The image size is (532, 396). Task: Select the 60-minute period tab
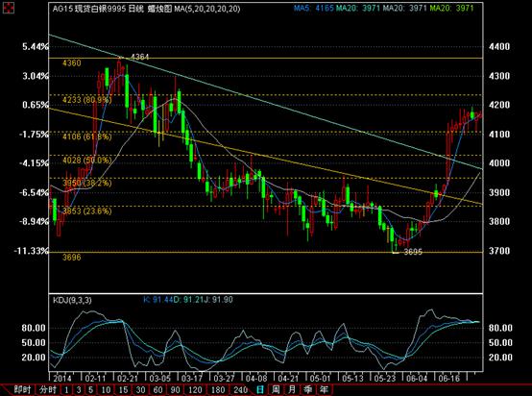tap(157, 389)
